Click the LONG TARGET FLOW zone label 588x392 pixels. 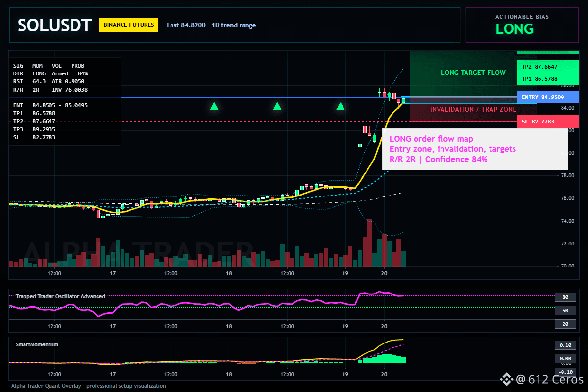pos(473,73)
